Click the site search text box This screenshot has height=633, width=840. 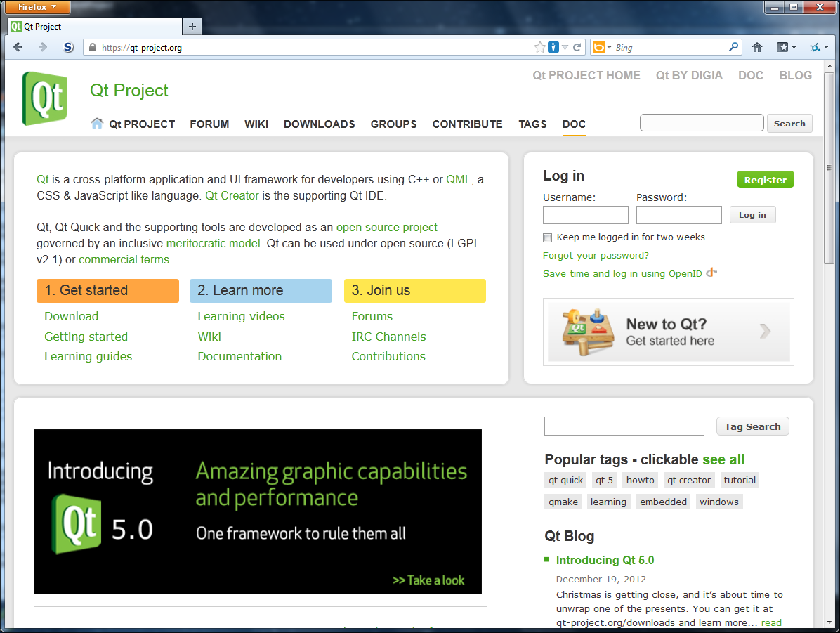click(x=701, y=123)
